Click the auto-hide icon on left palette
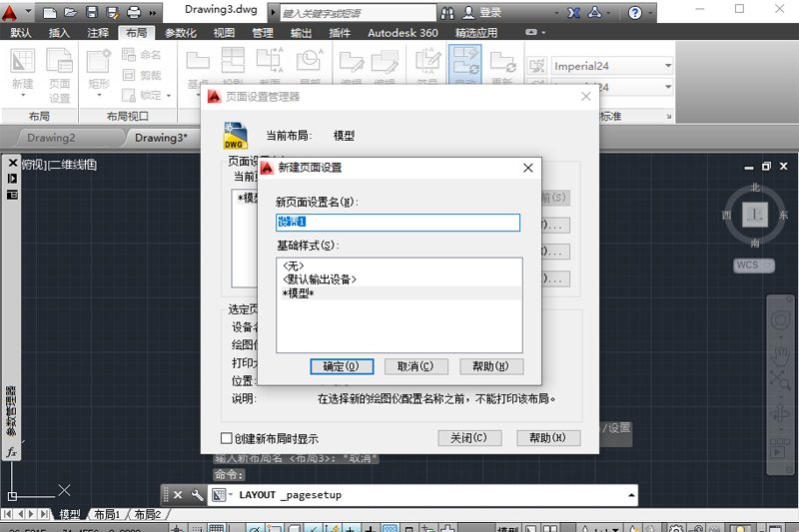The height and width of the screenshot is (532, 799). [12, 179]
